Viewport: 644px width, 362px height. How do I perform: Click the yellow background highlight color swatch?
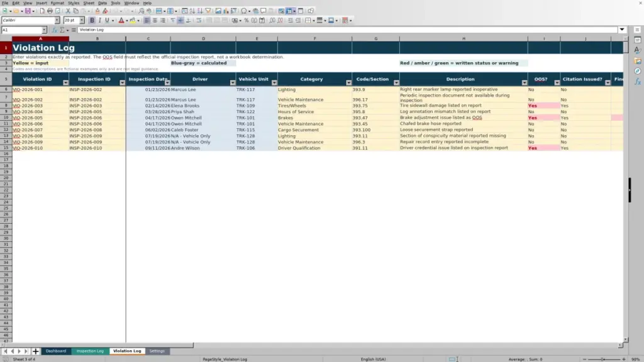coord(133,21)
